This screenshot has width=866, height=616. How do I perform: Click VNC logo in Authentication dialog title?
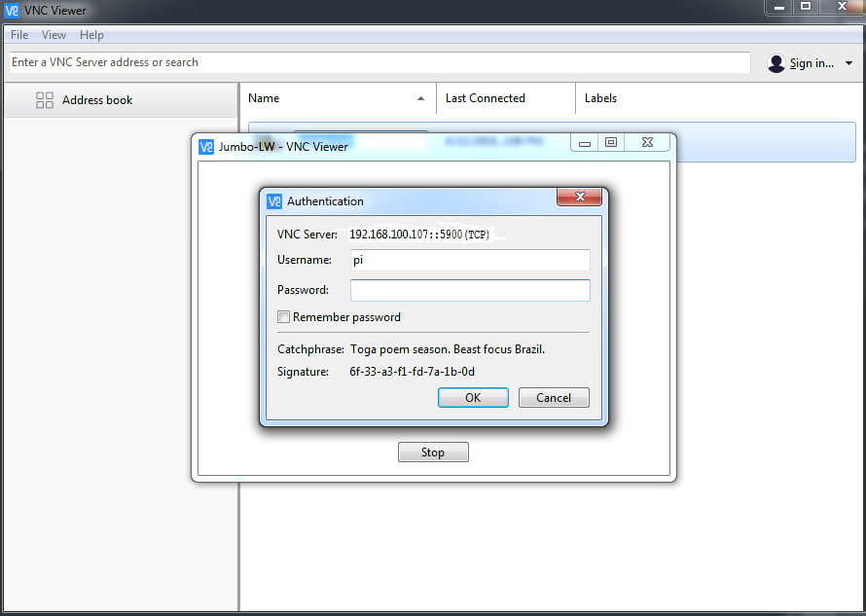(274, 201)
